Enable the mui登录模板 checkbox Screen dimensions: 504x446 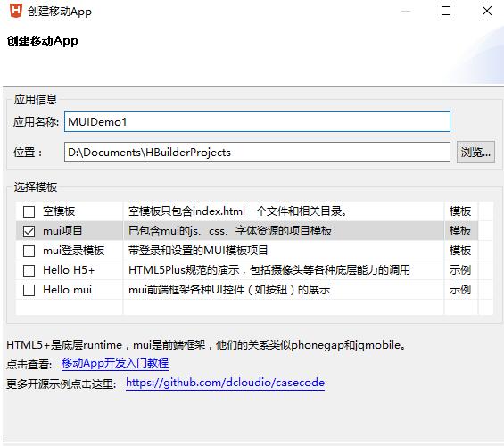click(x=29, y=251)
